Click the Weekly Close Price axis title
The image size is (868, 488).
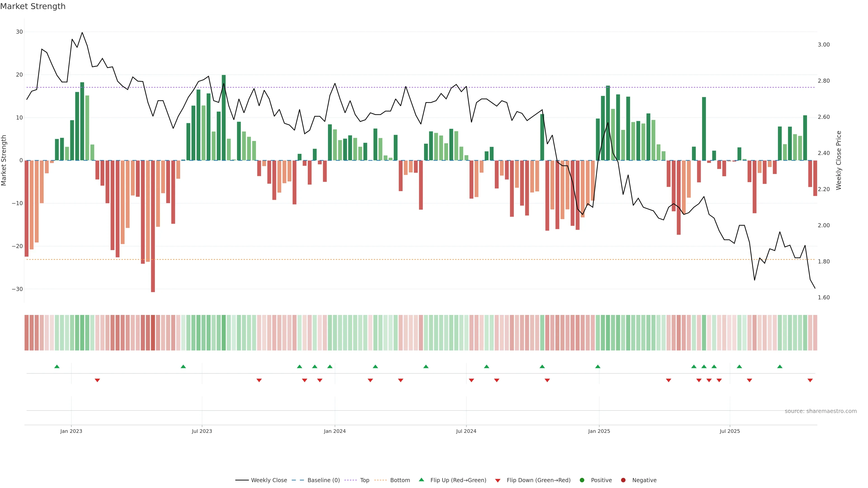coord(839,160)
